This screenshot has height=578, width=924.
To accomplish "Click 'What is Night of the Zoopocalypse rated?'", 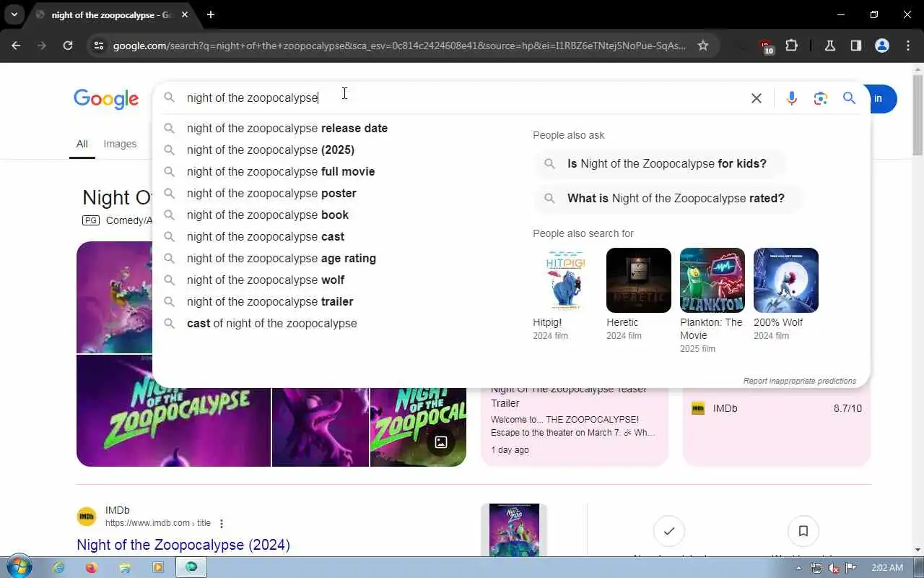I will (x=668, y=199).
